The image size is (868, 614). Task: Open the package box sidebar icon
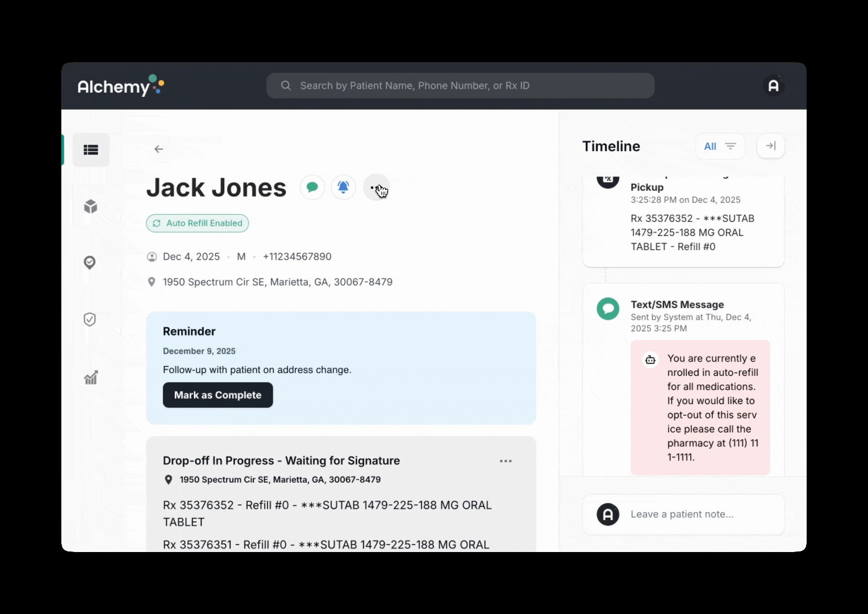pos(90,206)
